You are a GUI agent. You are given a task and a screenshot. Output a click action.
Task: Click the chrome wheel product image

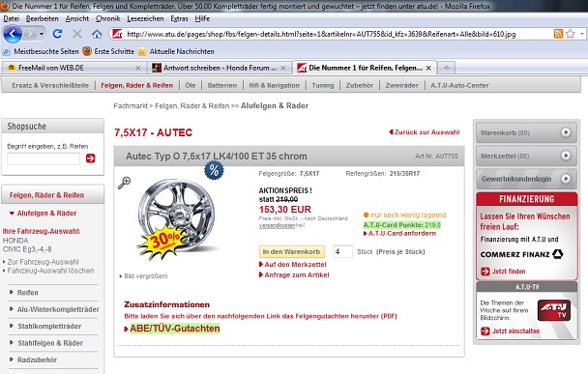(177, 218)
